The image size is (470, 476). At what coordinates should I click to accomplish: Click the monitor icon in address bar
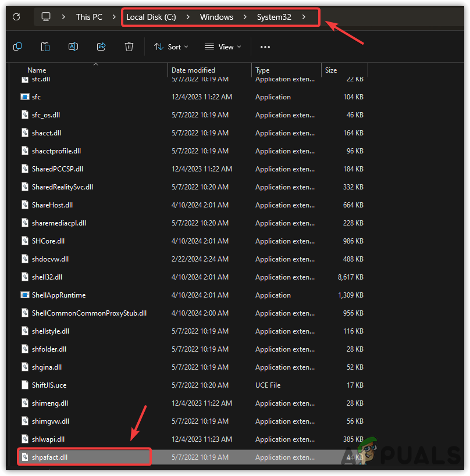pos(47,17)
